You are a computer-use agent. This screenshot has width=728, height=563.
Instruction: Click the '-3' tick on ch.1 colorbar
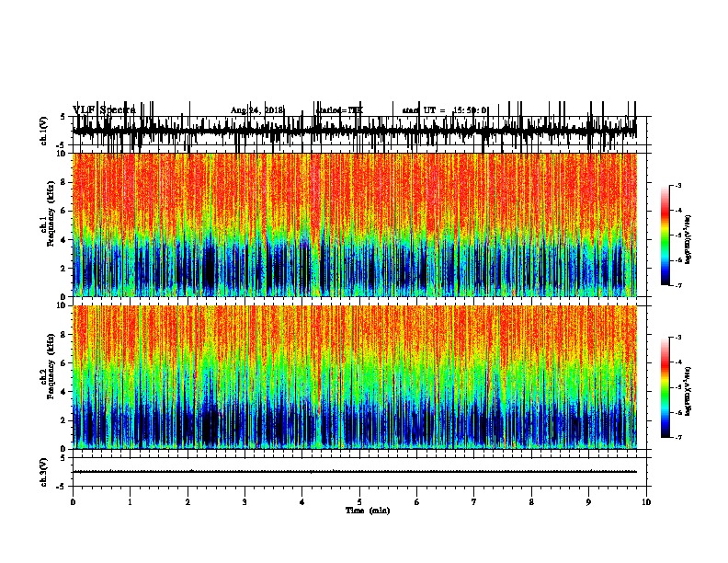tap(678, 185)
